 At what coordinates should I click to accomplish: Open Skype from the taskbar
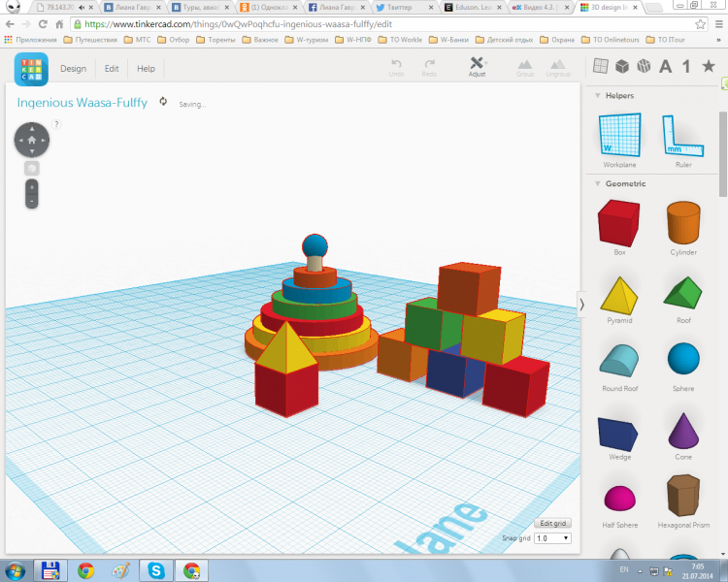coord(156,571)
